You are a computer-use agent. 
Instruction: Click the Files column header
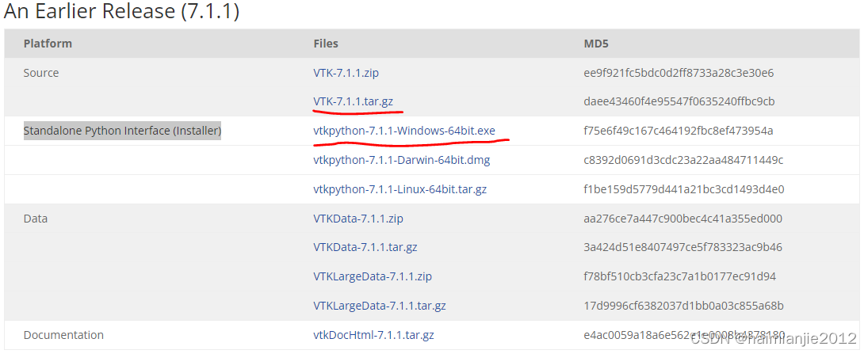point(326,44)
